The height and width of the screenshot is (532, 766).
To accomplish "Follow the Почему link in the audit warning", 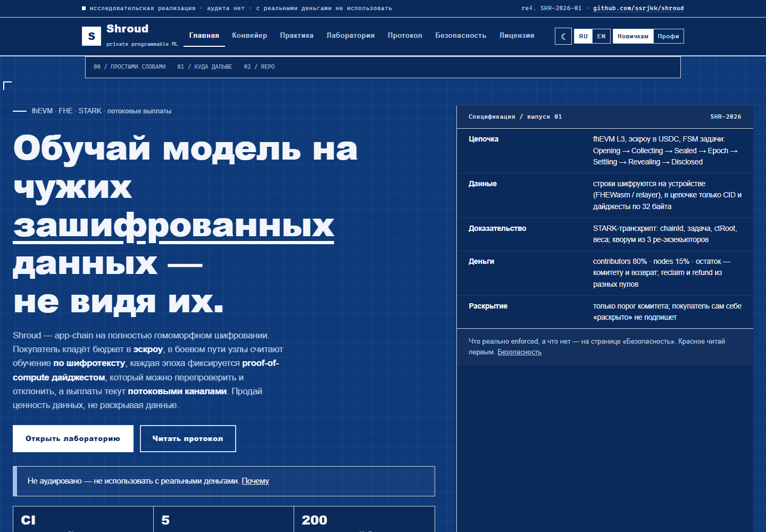I will tap(255, 481).
